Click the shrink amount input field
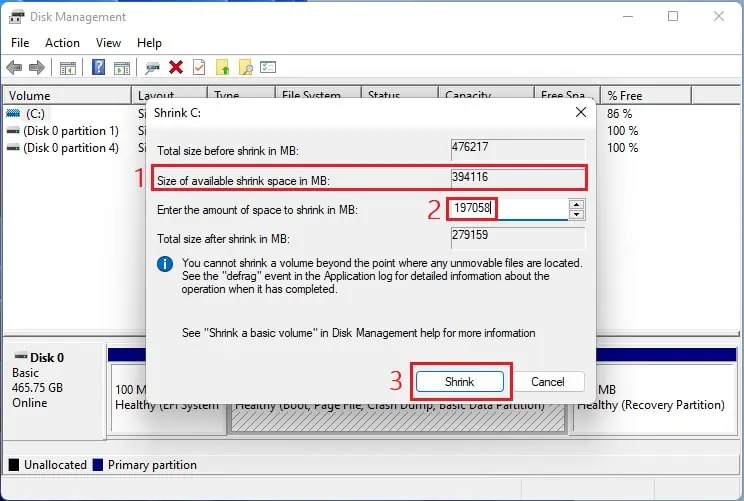744x501 pixels. (x=508, y=209)
